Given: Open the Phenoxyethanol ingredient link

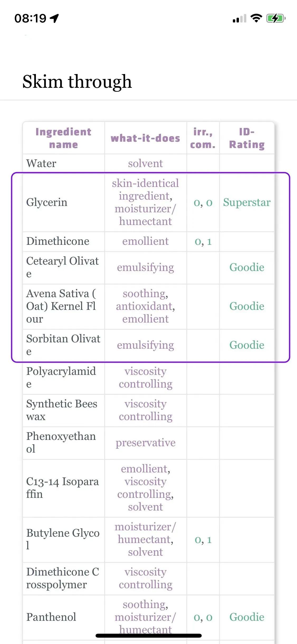Looking at the screenshot, I should coord(61,442).
